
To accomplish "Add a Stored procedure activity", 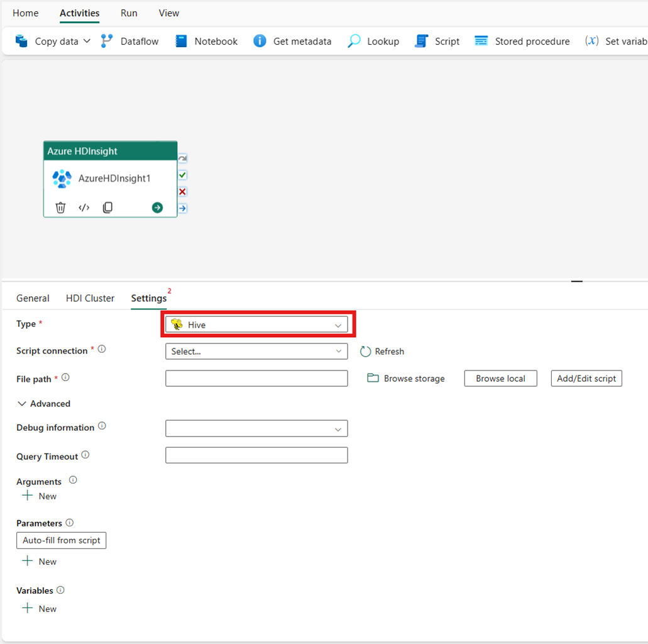I will (522, 42).
